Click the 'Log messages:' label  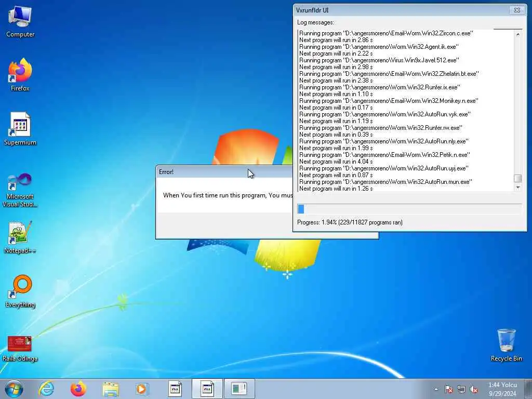[x=315, y=22]
